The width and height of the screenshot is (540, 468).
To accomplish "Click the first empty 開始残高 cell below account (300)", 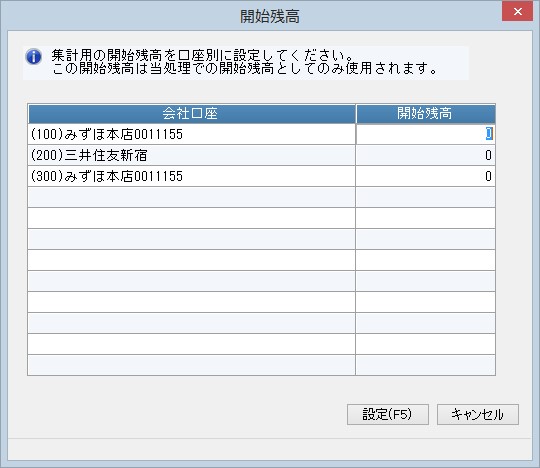I will [426, 197].
